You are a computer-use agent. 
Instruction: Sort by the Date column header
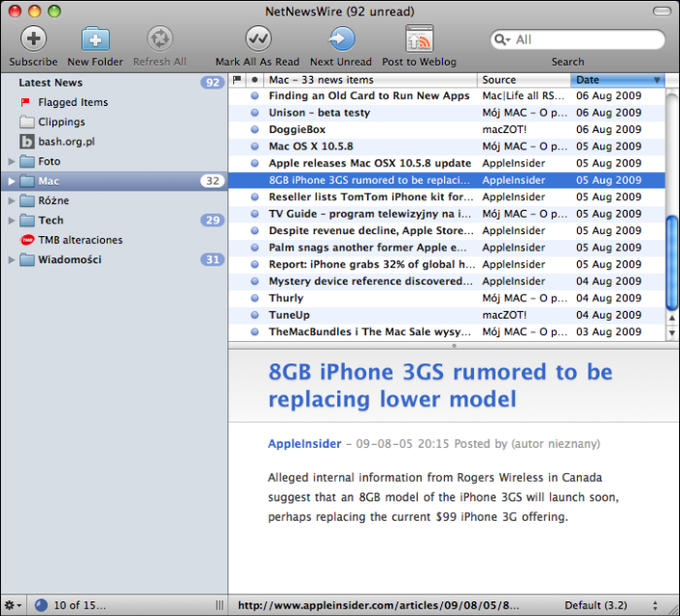tap(618, 80)
